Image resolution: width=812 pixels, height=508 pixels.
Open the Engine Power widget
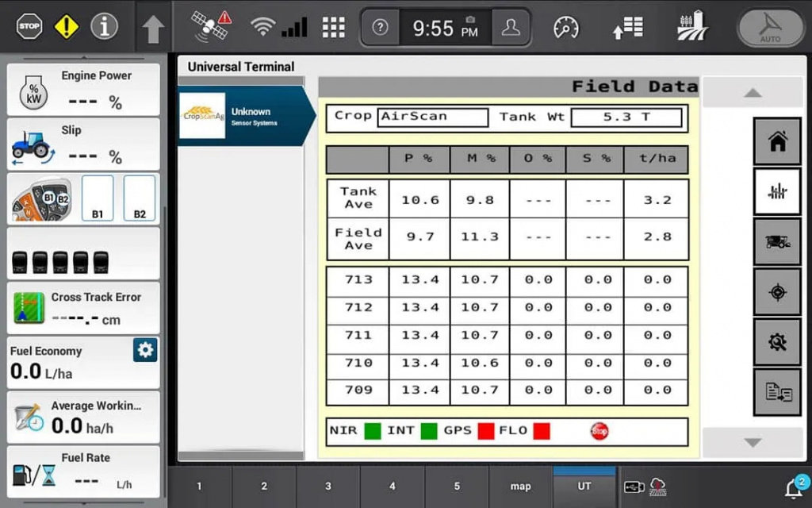point(83,90)
